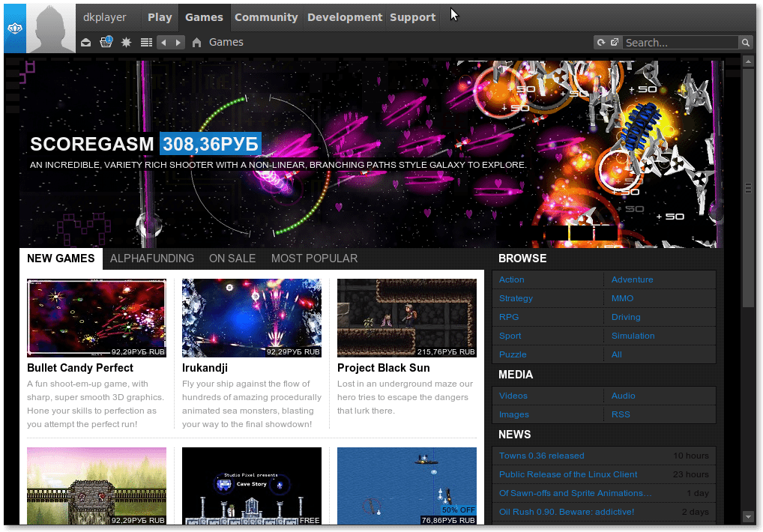Click the Bullet Candy Perfect title
This screenshot has height=532, width=763.
click(x=80, y=368)
